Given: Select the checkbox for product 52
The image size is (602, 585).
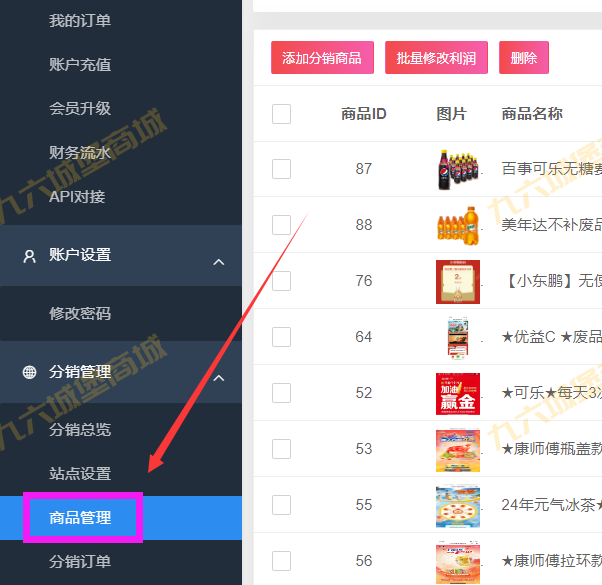Looking at the screenshot, I should [x=281, y=393].
